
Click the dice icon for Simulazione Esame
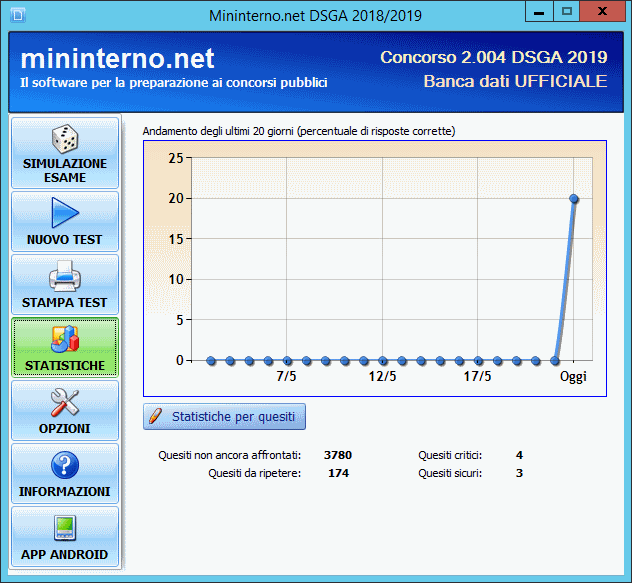[65, 139]
